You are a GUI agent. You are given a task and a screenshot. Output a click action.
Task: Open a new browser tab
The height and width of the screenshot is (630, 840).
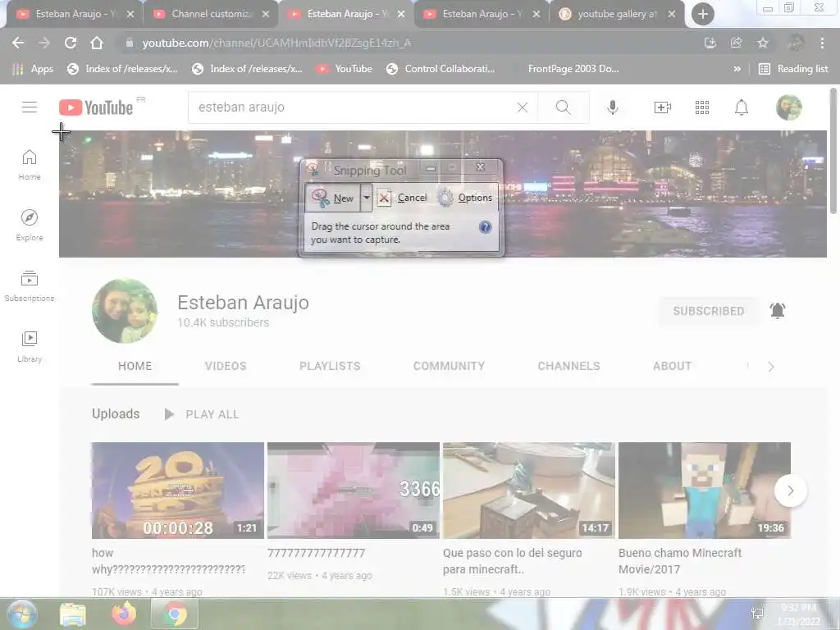click(x=702, y=14)
